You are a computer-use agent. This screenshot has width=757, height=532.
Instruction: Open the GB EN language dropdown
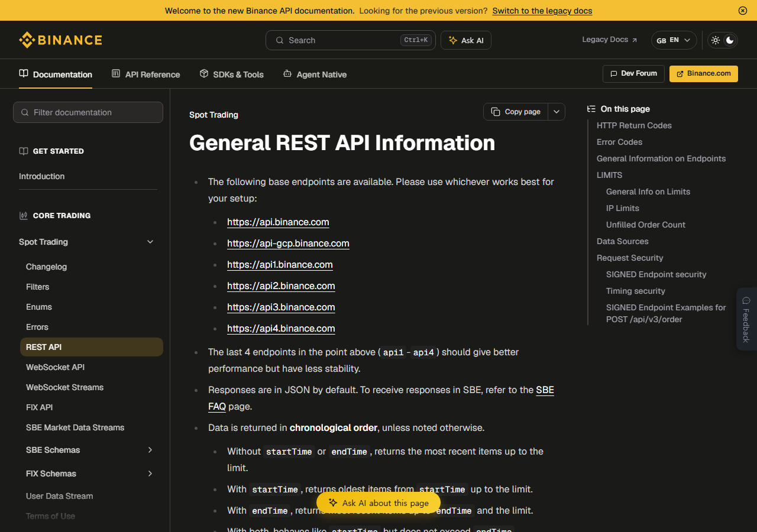pyautogui.click(x=674, y=40)
